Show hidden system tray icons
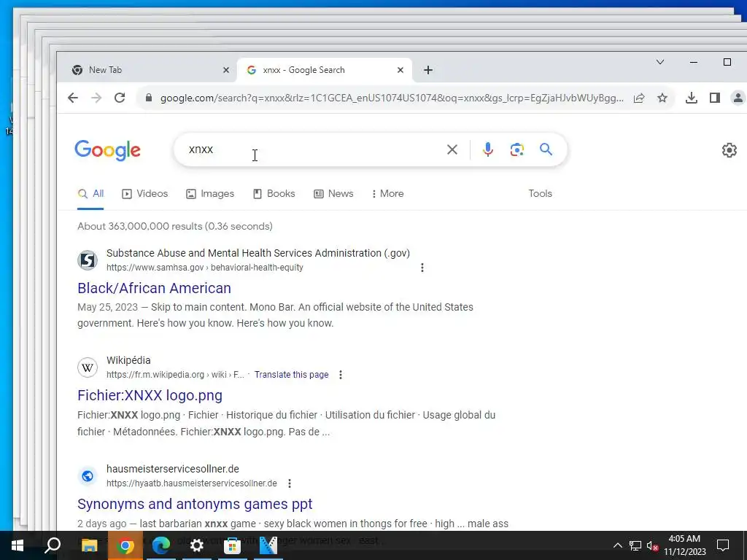Image resolution: width=747 pixels, height=560 pixels. pos(617,545)
